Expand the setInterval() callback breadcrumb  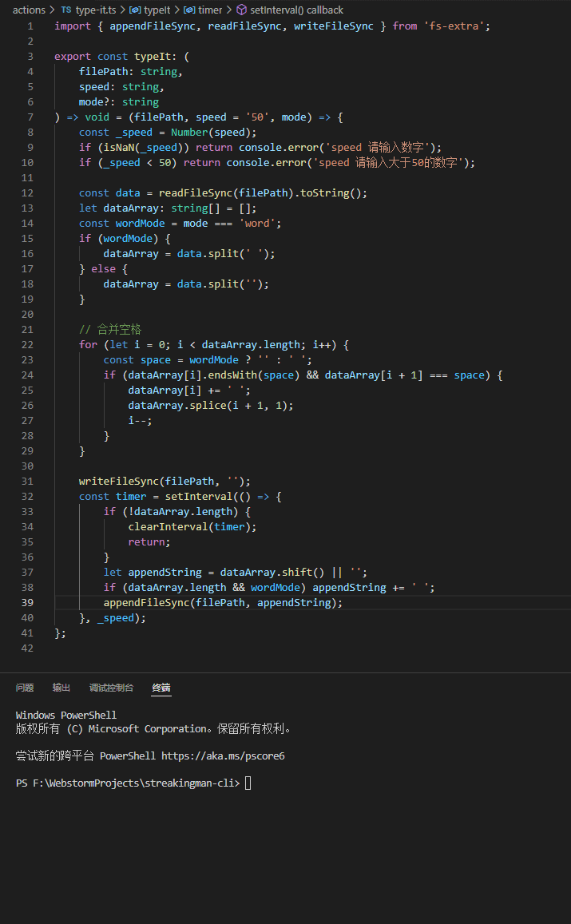pyautogui.click(x=296, y=10)
